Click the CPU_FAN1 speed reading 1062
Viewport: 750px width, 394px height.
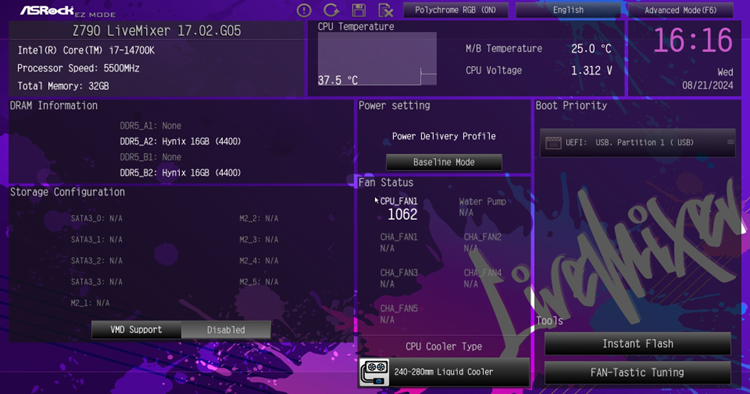coord(402,215)
